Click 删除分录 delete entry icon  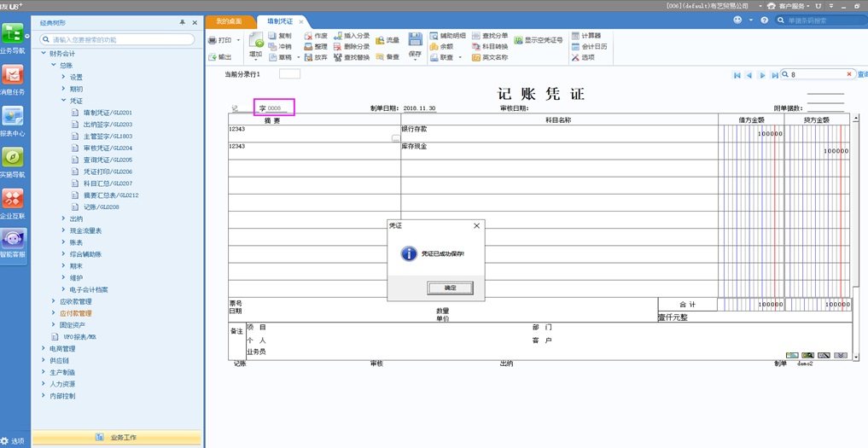[338, 47]
